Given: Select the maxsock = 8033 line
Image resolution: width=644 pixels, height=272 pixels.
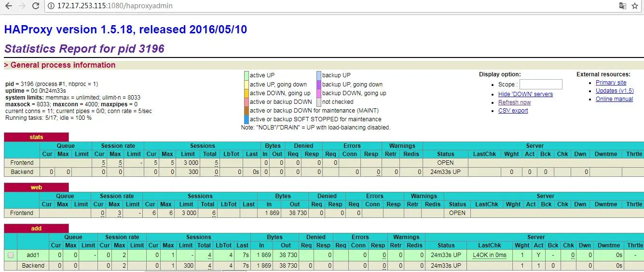Looking at the screenshot, I should click(71, 104).
